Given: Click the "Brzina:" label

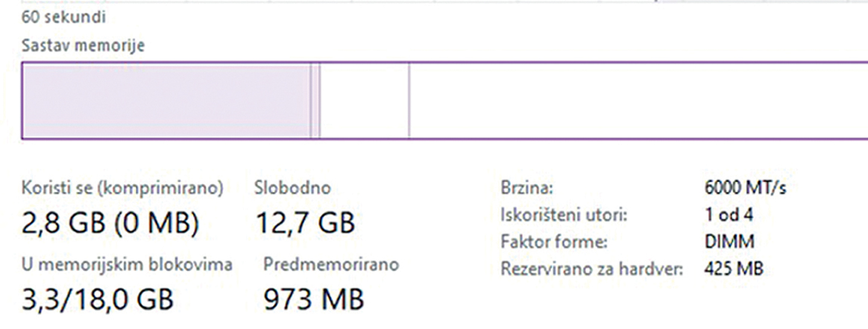Looking at the screenshot, I should [526, 188].
